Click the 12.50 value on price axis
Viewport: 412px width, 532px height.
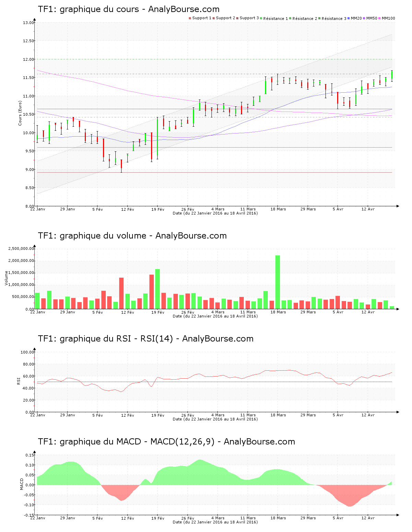(x=28, y=41)
